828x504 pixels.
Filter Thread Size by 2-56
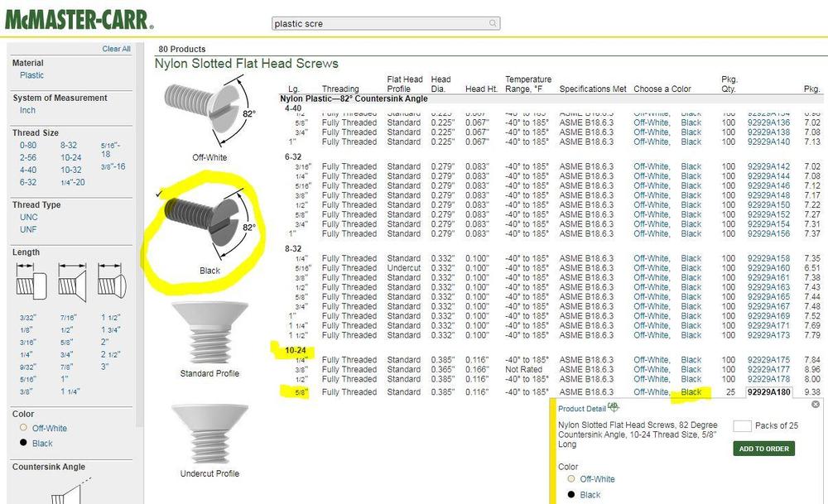coord(28,157)
